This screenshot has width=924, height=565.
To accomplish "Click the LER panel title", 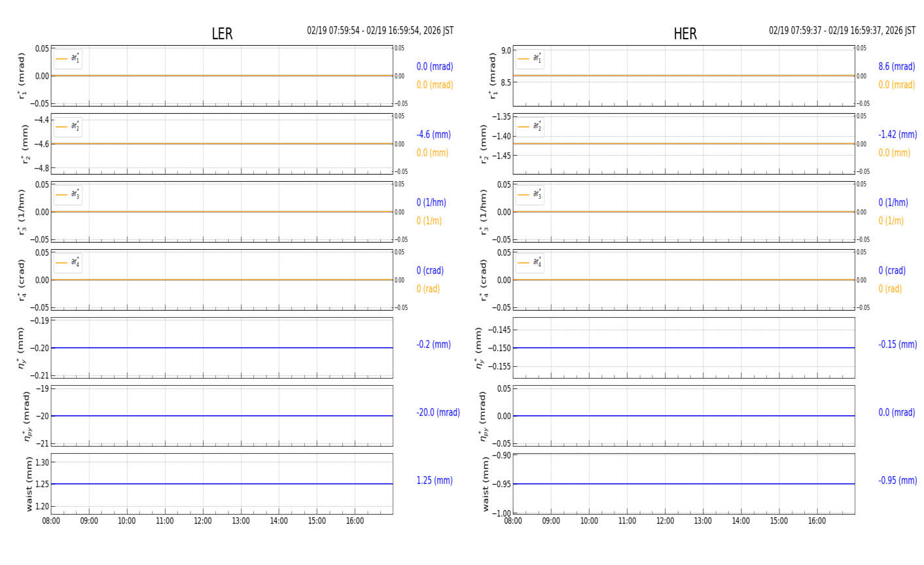I will coord(222,34).
